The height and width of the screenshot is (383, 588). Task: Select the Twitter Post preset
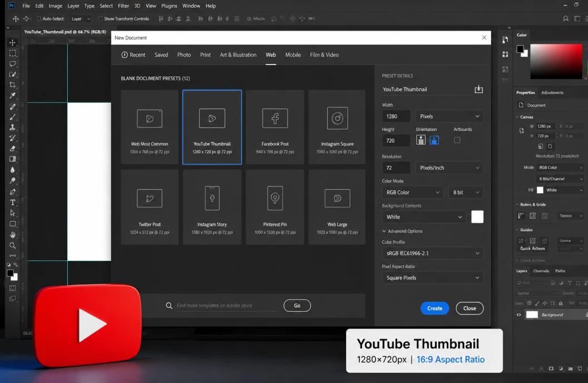click(x=149, y=207)
